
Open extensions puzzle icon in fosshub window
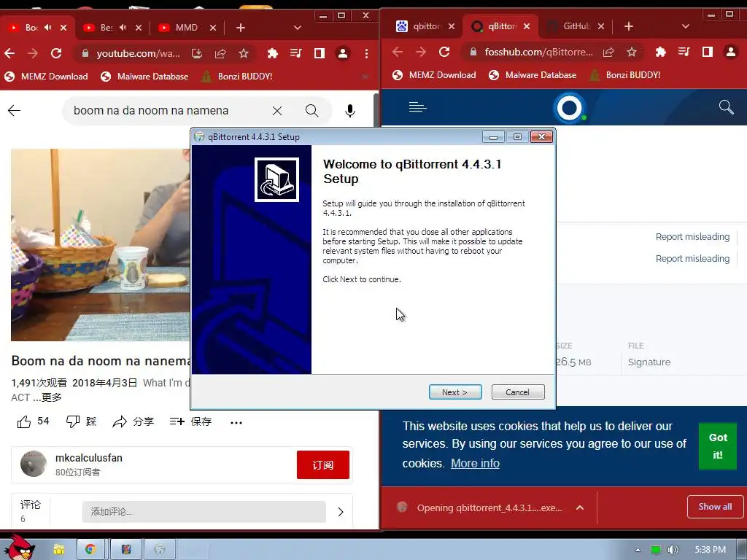(661, 52)
